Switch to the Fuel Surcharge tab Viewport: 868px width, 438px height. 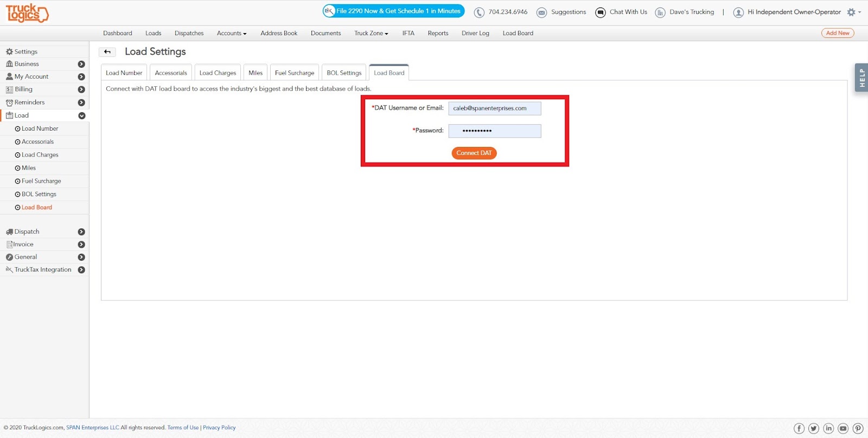[295, 73]
